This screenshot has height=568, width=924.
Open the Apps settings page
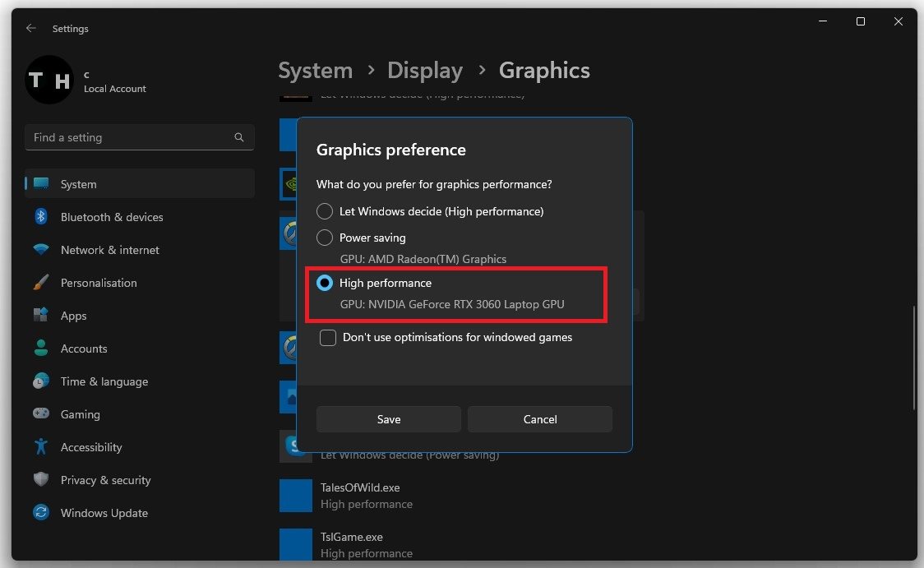tap(73, 316)
